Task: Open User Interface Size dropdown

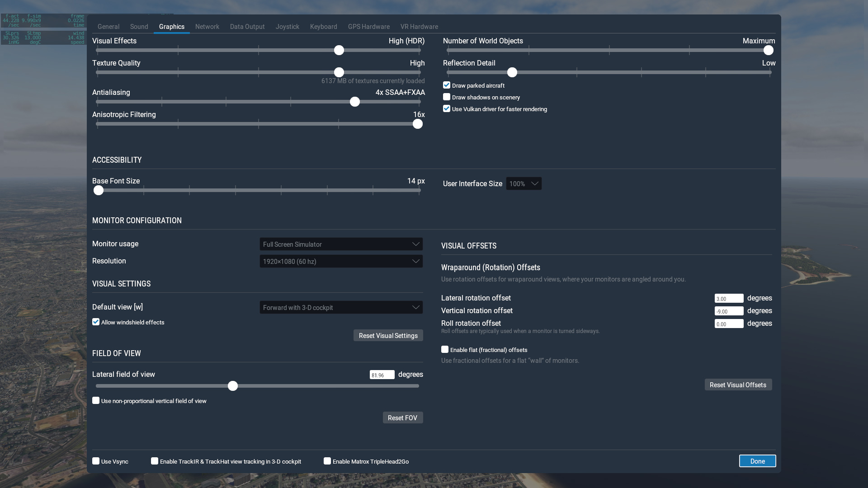Action: [x=524, y=183]
